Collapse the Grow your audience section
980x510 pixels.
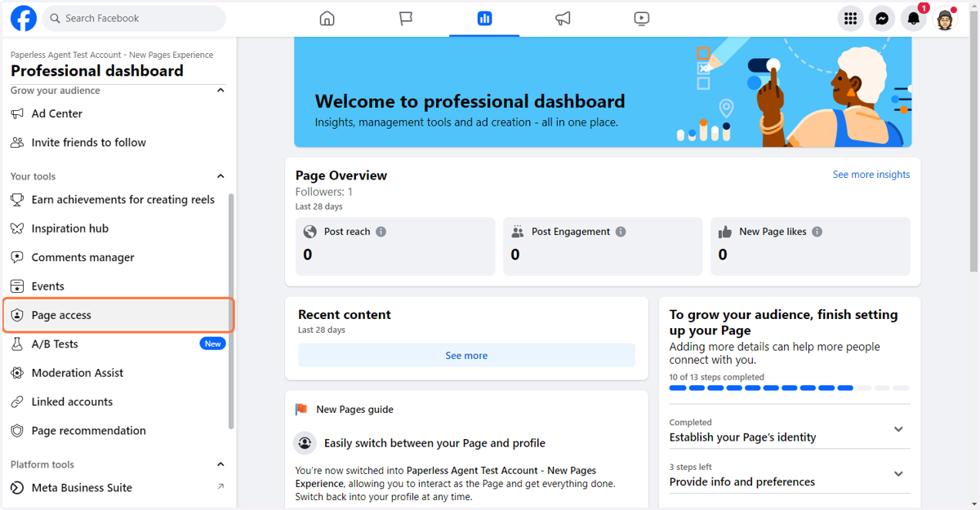tap(220, 91)
